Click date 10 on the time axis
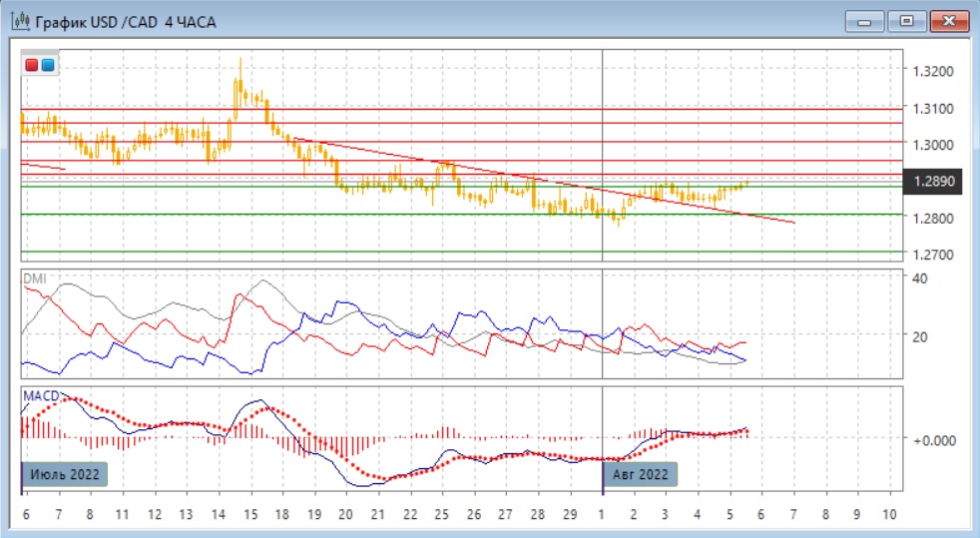Screen dimensions: 980x538 coord(889,514)
